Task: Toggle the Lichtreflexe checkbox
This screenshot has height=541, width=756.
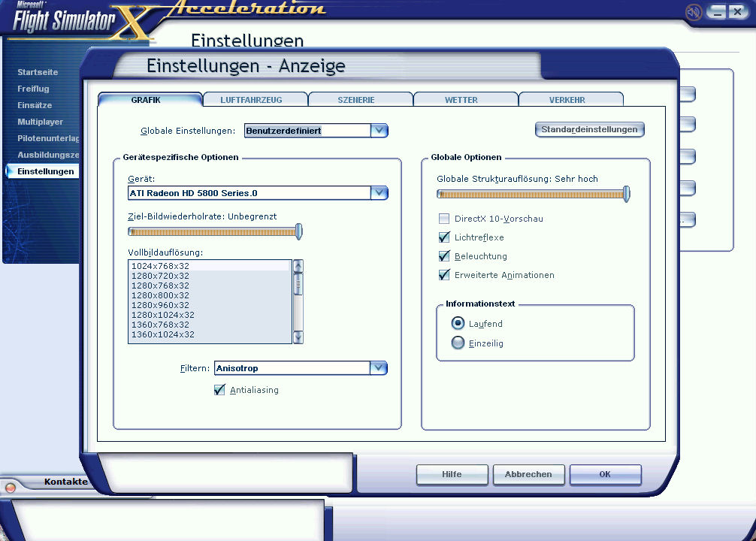Action: coord(444,237)
